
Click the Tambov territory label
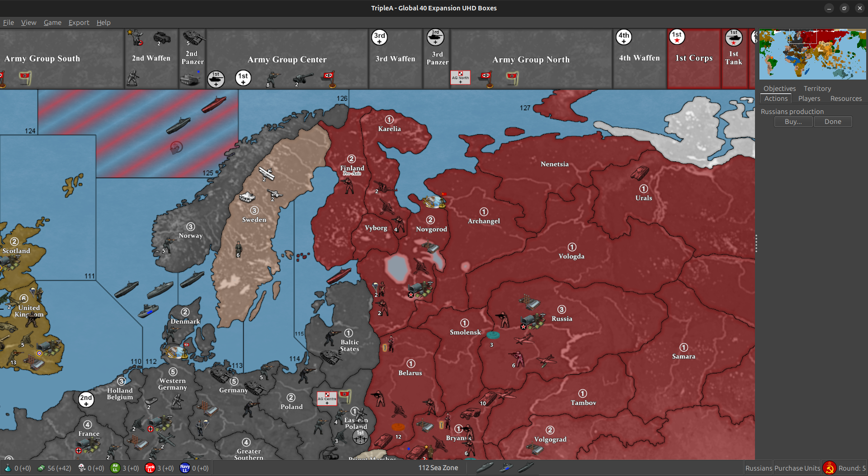[583, 403]
